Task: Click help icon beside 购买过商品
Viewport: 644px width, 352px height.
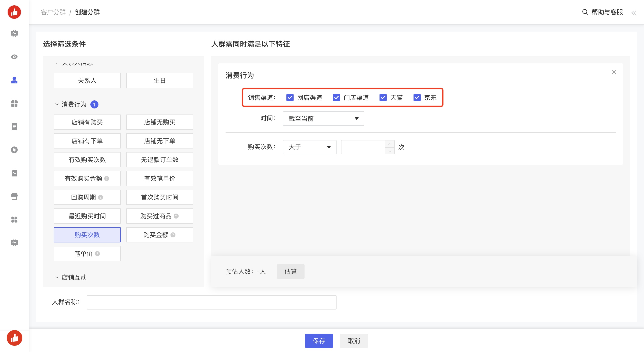Action: (x=176, y=216)
